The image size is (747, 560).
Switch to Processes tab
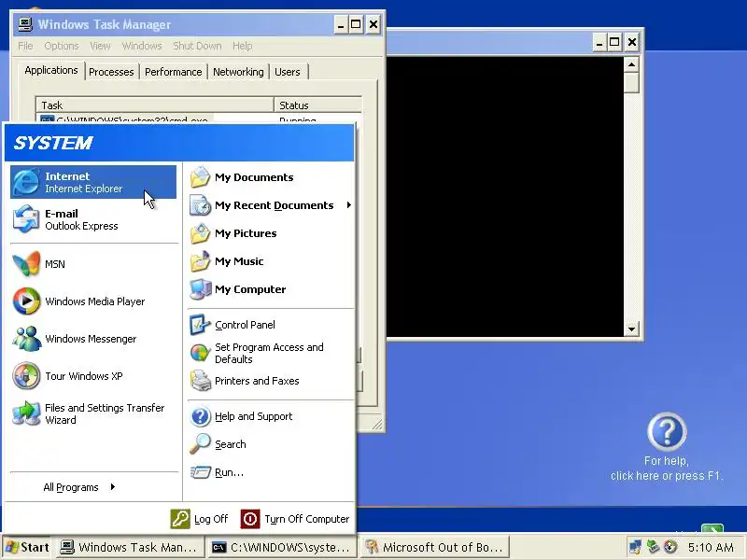click(x=111, y=72)
